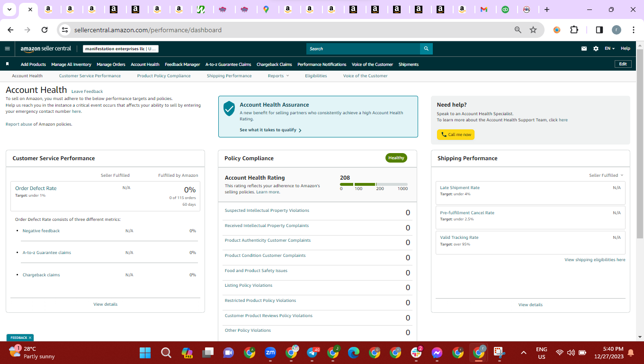The width and height of the screenshot is (644, 364).
Task: Click the 208 health rating value
Action: pyautogui.click(x=345, y=178)
